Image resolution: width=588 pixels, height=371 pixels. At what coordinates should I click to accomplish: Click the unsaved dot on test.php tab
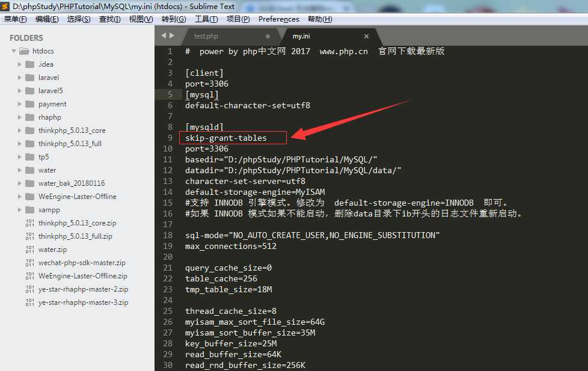(268, 37)
